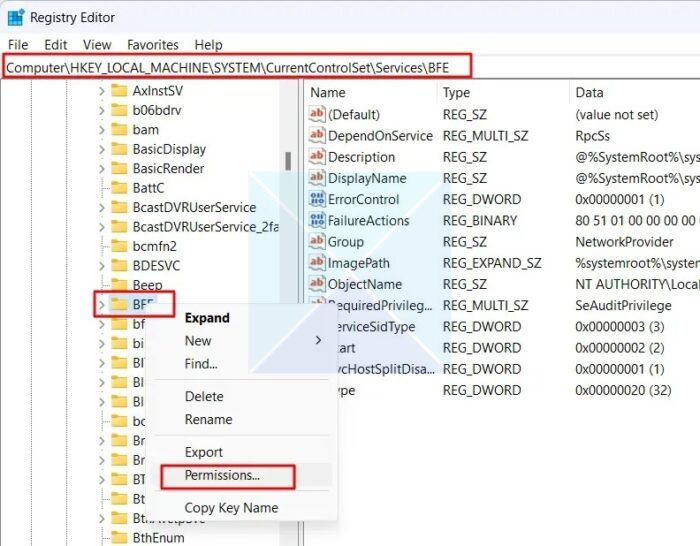
Task: Select the BasicDisplay folder icon
Action: point(119,149)
